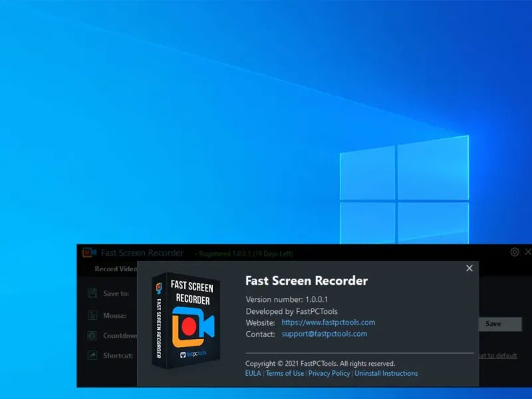
Task: Click the Copyright © 2021 FastPCTools notice
Action: point(320,363)
